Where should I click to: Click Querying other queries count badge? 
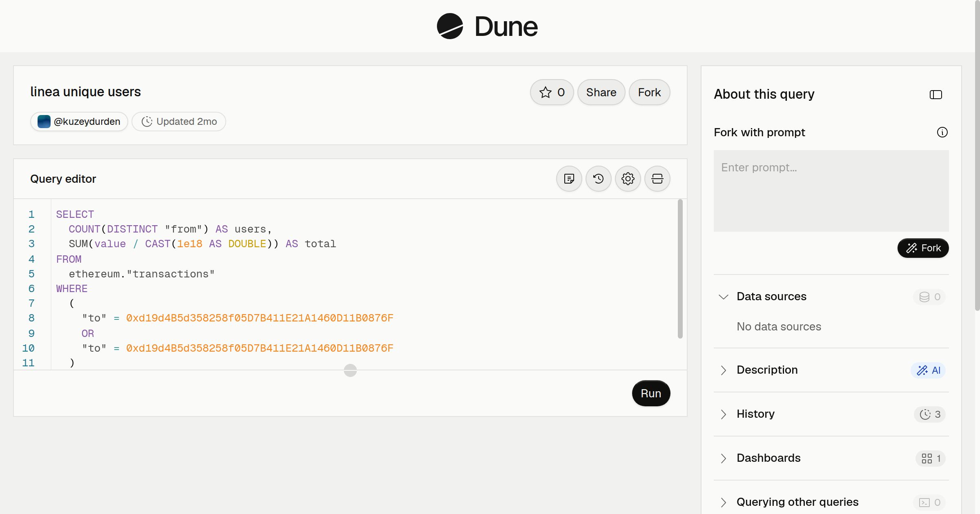pyautogui.click(x=929, y=502)
